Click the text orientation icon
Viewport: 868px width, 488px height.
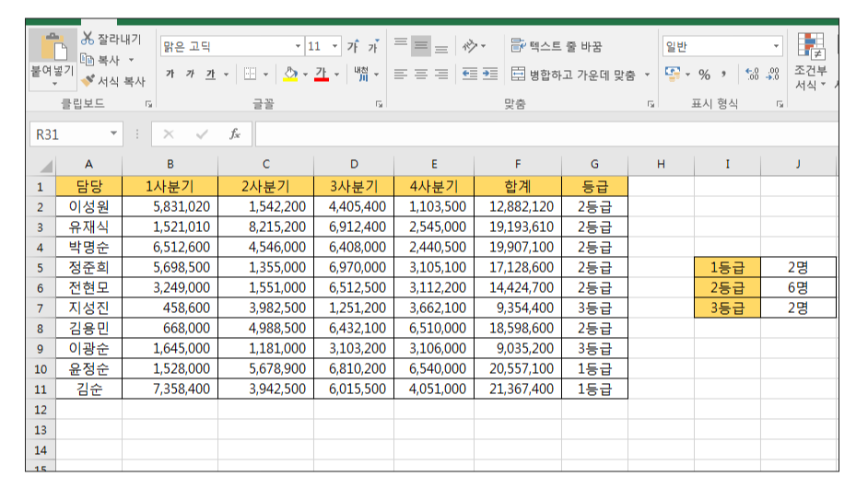point(469,46)
